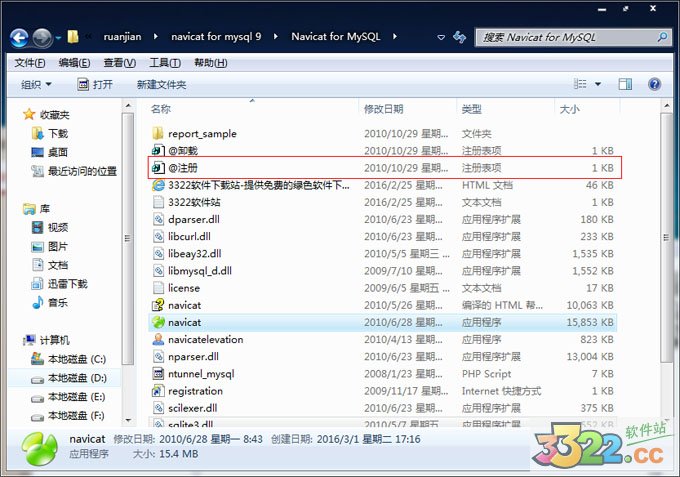Select the navicat compiled HTML help icon
This screenshot has width=680, height=477.
(158, 305)
